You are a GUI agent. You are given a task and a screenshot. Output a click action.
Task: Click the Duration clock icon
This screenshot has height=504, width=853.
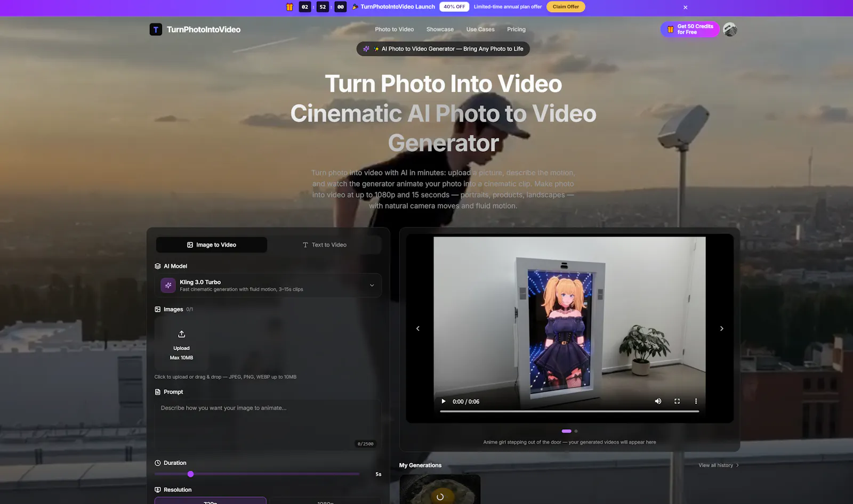click(158, 463)
